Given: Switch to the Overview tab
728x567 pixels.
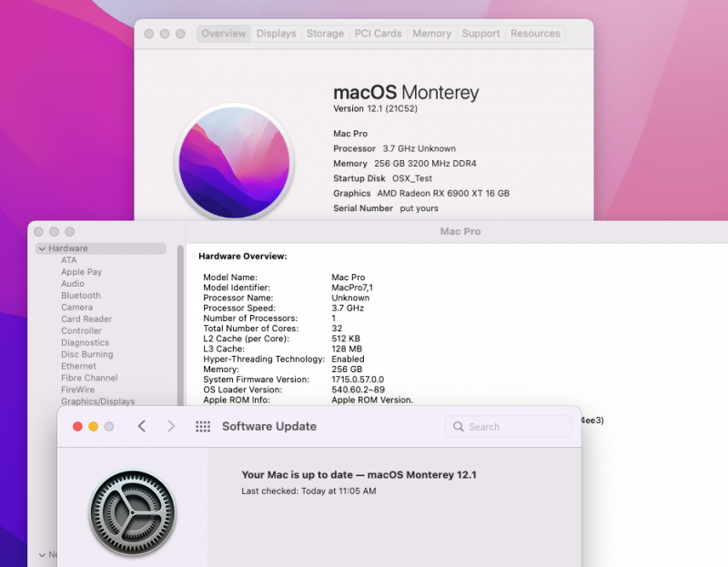Looking at the screenshot, I should point(224,34).
